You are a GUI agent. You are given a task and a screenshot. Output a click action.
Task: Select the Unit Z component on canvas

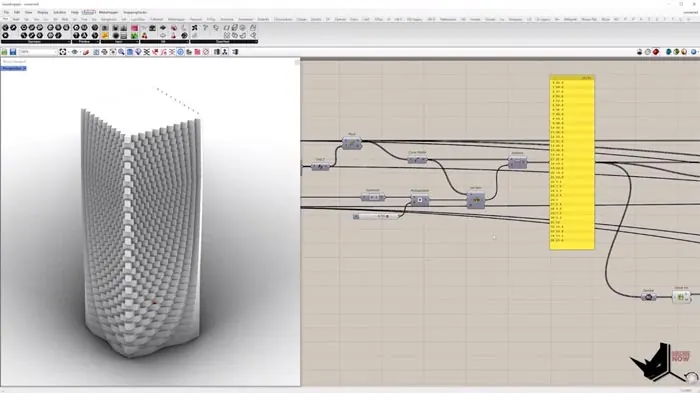click(320, 167)
